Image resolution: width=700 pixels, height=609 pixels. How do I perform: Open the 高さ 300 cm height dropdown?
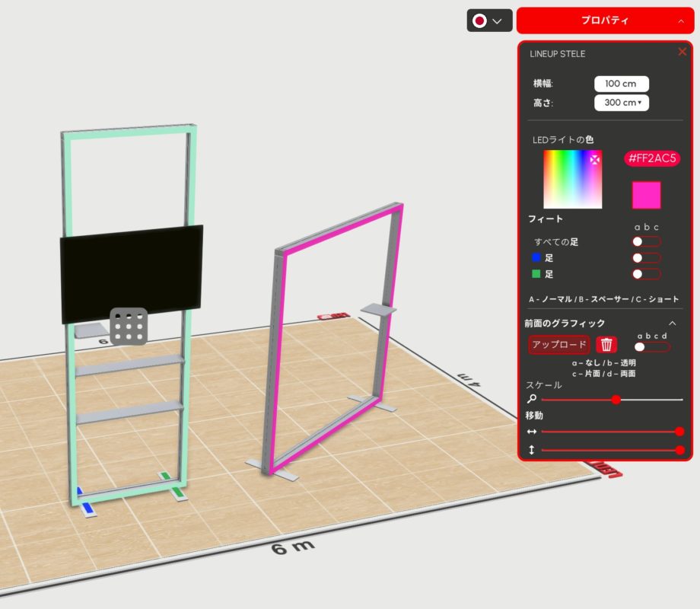621,103
